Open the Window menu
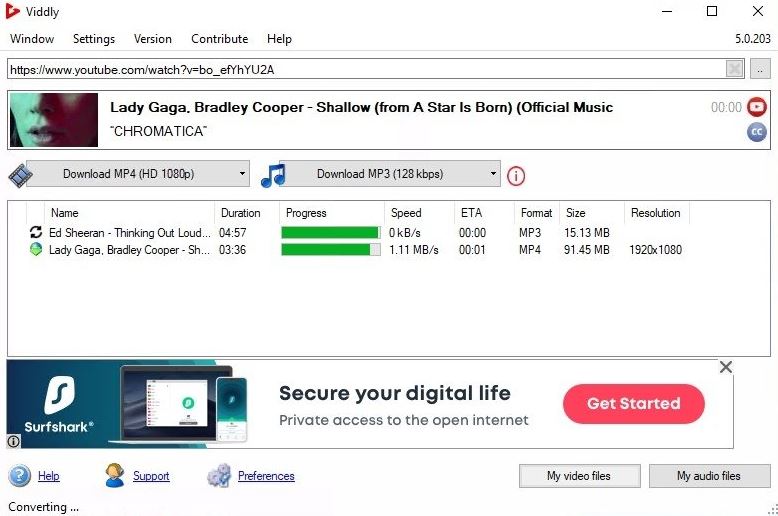This screenshot has height=516, width=778. point(32,39)
